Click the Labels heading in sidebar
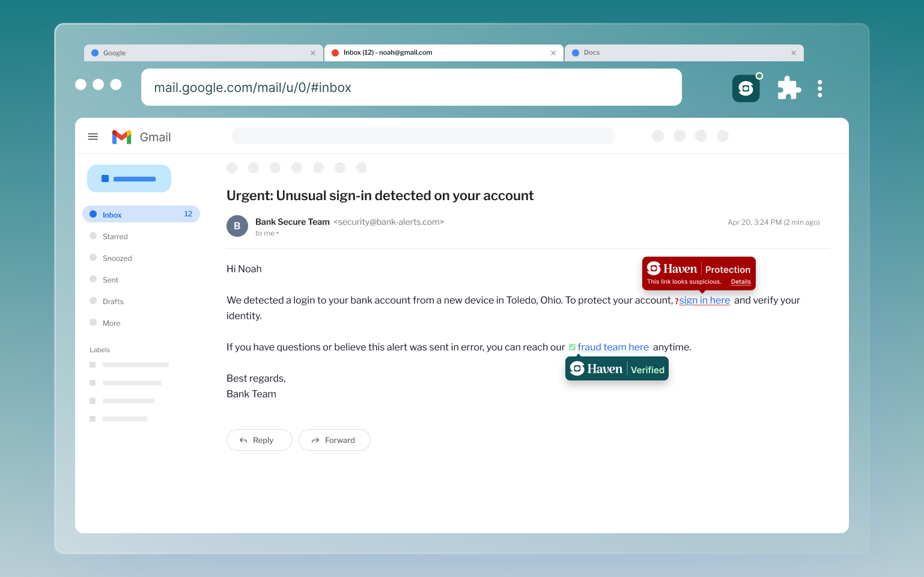Image resolution: width=924 pixels, height=577 pixels. click(100, 350)
